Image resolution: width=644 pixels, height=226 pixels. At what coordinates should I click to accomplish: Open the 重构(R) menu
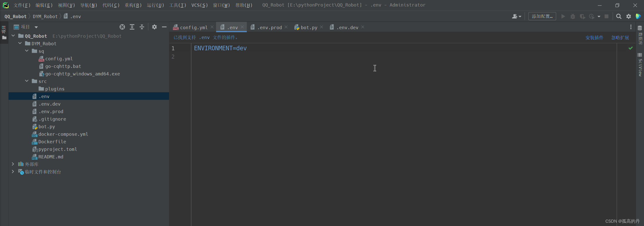click(x=133, y=5)
